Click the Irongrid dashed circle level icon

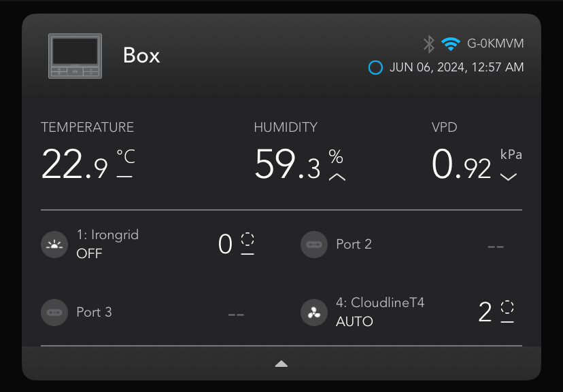[248, 239]
